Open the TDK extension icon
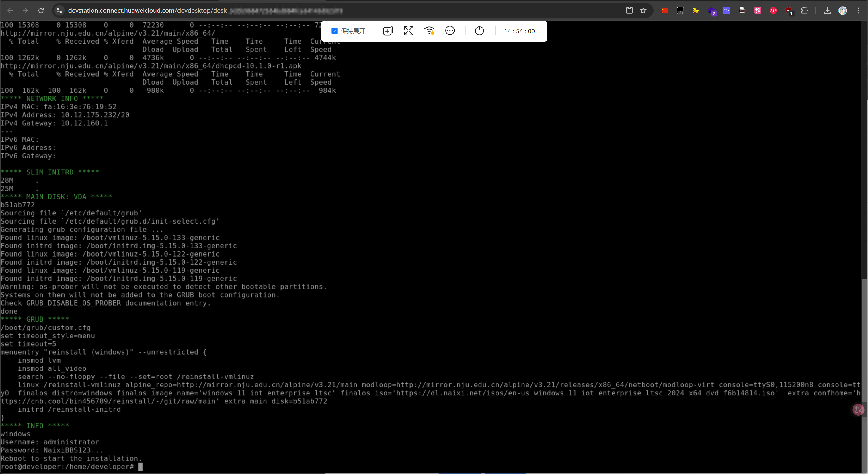This screenshot has width=868, height=474. point(727,10)
